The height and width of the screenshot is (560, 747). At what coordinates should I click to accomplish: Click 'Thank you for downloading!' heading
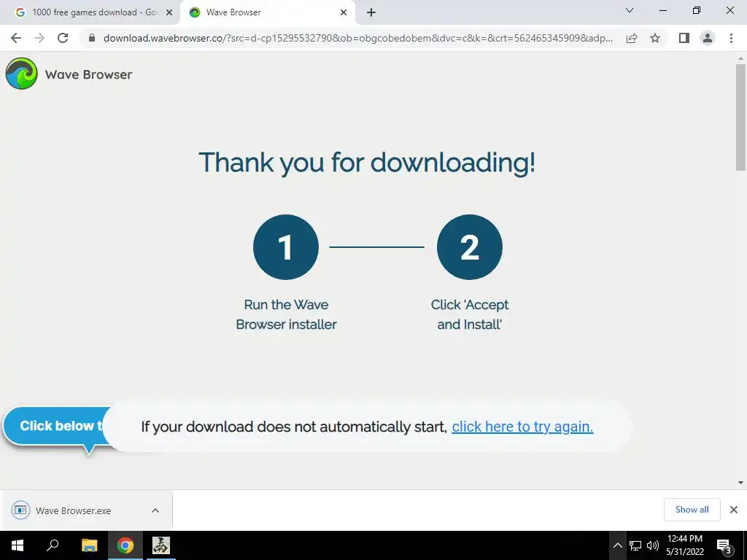[x=367, y=163]
